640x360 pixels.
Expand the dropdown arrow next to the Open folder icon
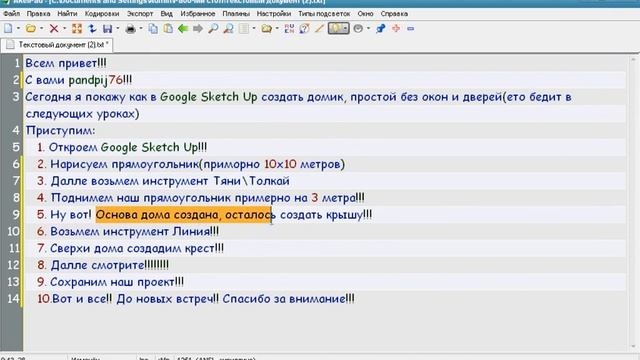coord(41,29)
